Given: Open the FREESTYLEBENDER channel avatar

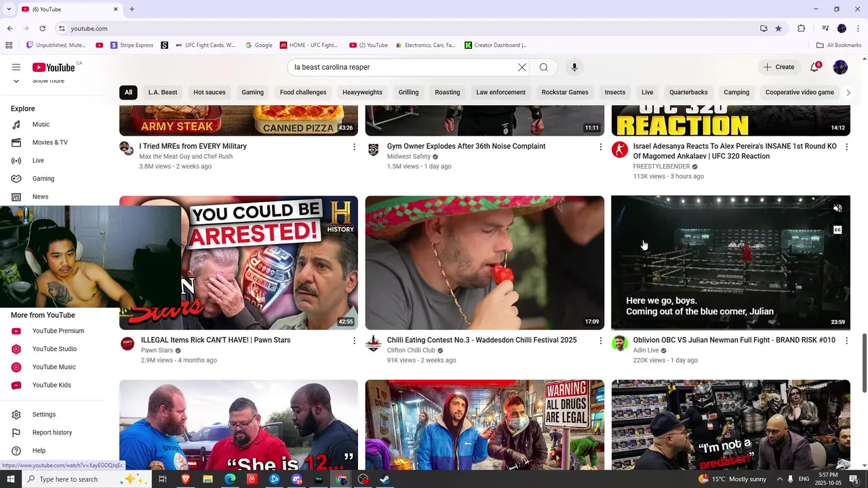Looking at the screenshot, I should click(x=619, y=149).
